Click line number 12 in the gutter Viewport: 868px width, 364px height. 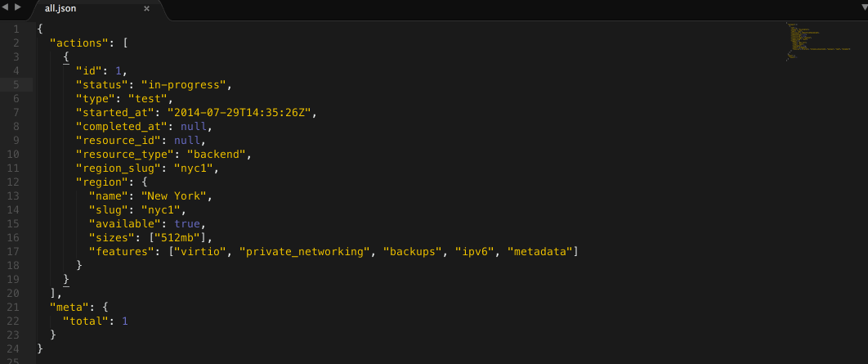[16, 182]
